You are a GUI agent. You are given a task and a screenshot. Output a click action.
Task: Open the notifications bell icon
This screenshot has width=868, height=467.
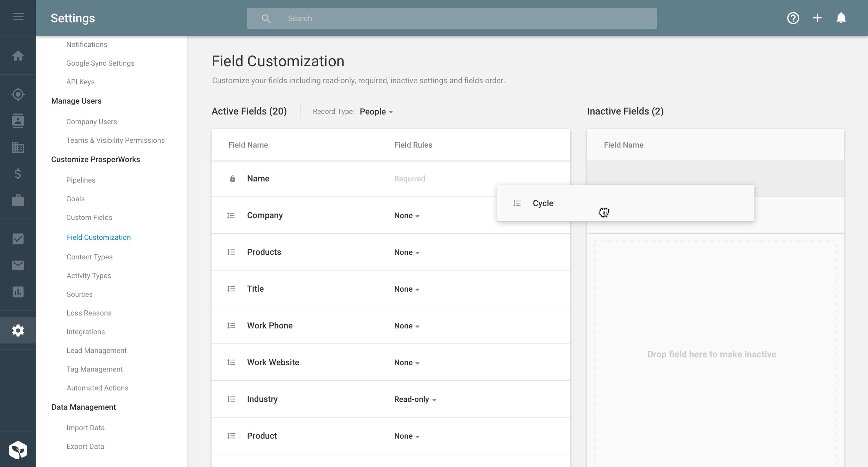(x=841, y=18)
